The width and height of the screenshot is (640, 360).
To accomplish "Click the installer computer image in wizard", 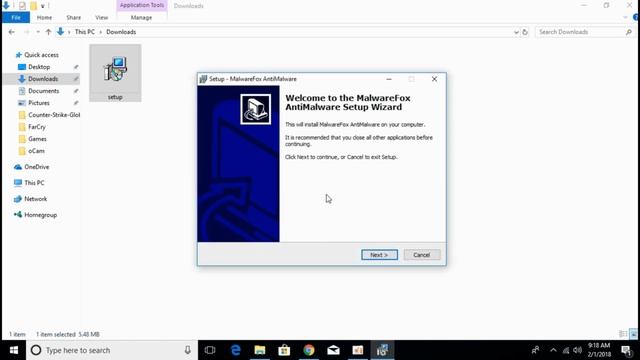I will click(x=256, y=109).
